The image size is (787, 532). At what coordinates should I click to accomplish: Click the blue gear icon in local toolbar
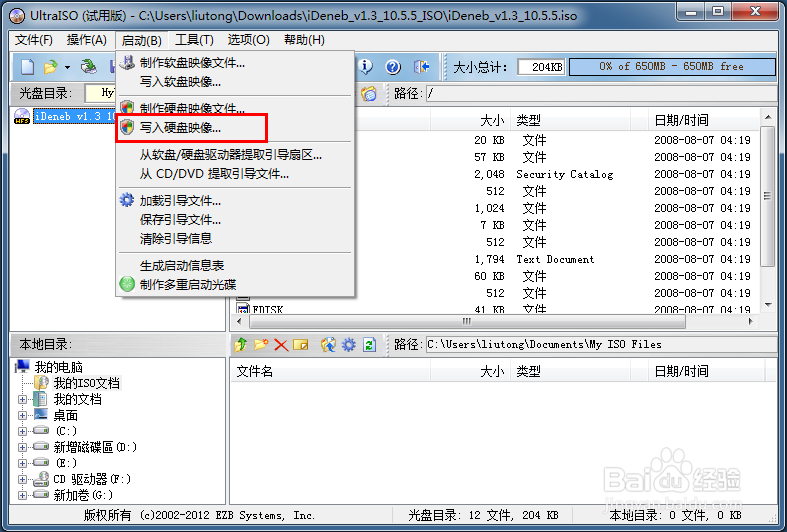click(x=349, y=344)
